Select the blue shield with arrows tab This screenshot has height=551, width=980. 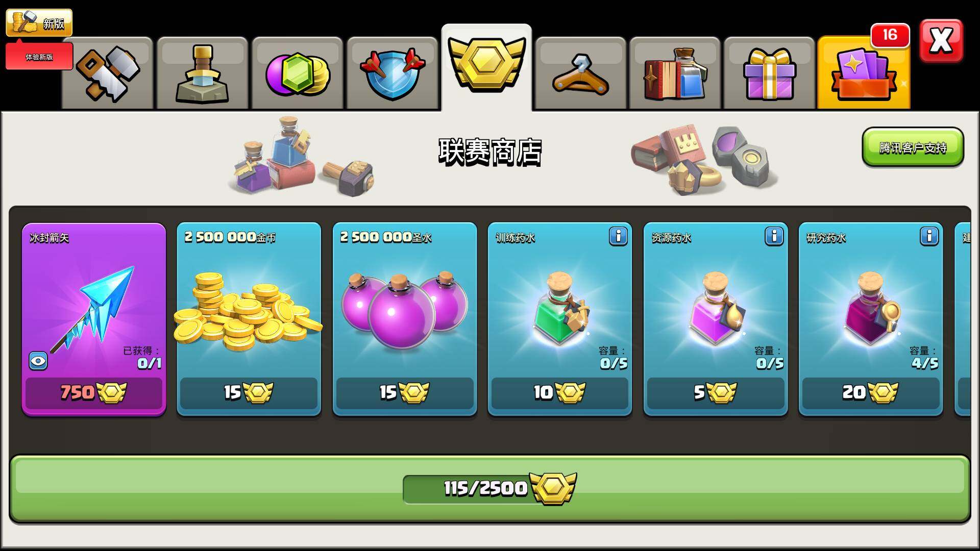point(392,73)
